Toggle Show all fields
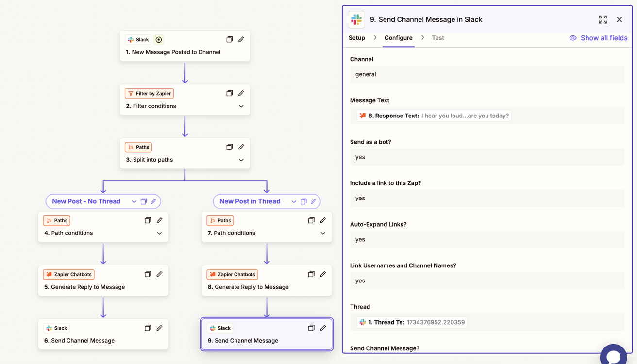The height and width of the screenshot is (364, 637). [x=598, y=38]
